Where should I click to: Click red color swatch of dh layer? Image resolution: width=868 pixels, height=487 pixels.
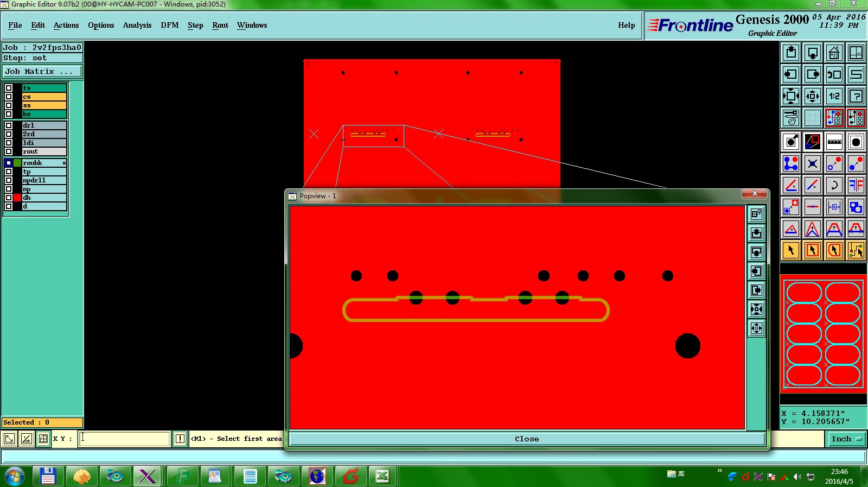click(17, 198)
